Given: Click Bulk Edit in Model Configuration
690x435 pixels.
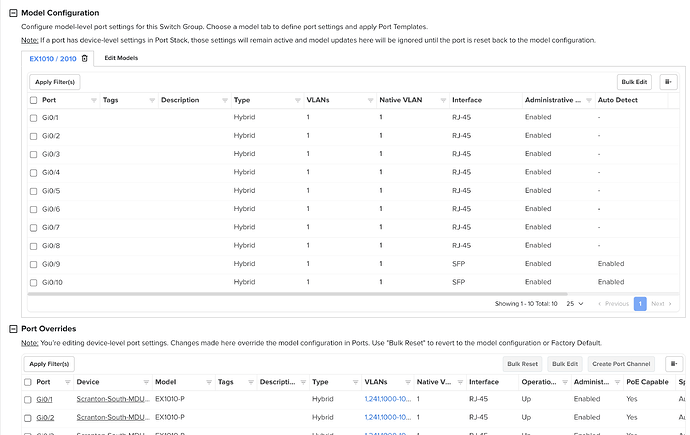Looking at the screenshot, I should (x=634, y=82).
